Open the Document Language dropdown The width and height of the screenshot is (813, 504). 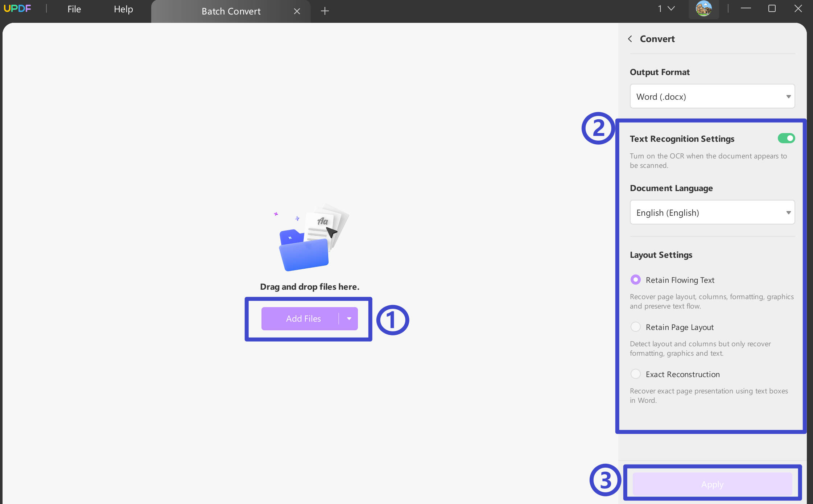(712, 212)
